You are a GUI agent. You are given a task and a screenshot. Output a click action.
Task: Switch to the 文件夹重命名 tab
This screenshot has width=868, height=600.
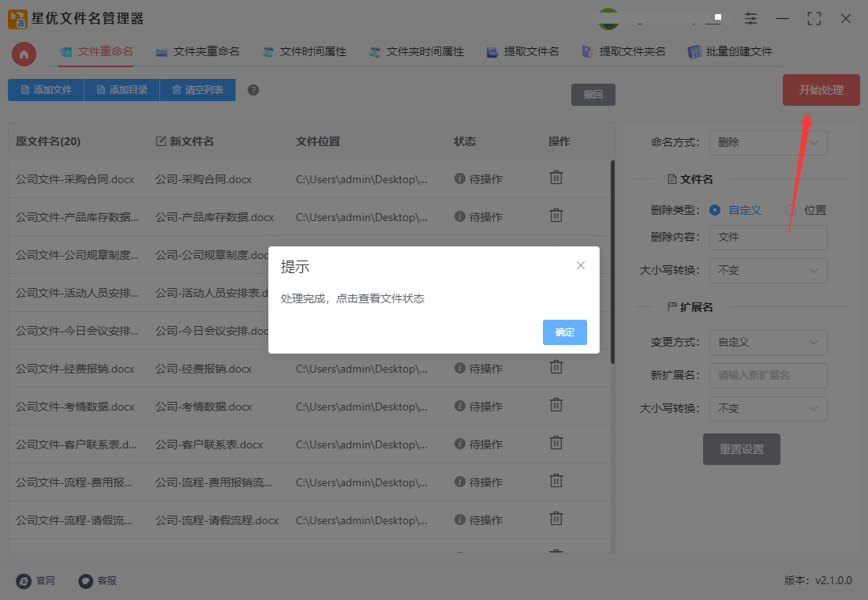click(197, 51)
